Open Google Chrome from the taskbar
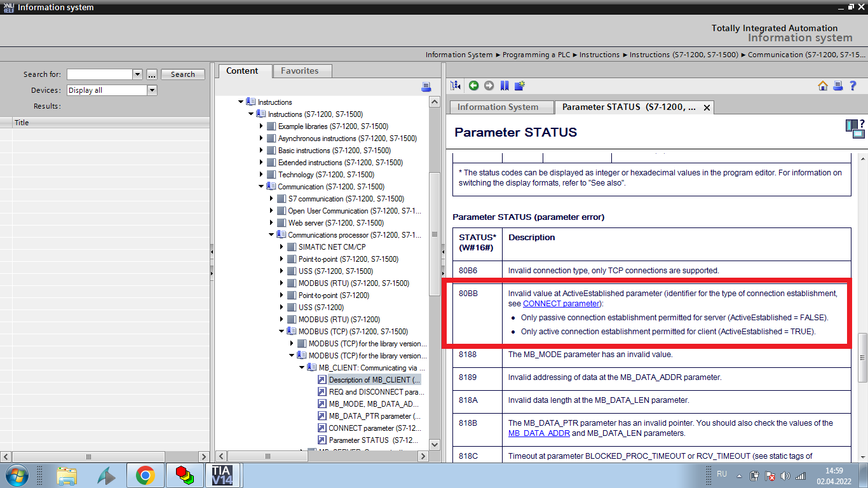Image resolution: width=868 pixels, height=488 pixels. pos(146,475)
